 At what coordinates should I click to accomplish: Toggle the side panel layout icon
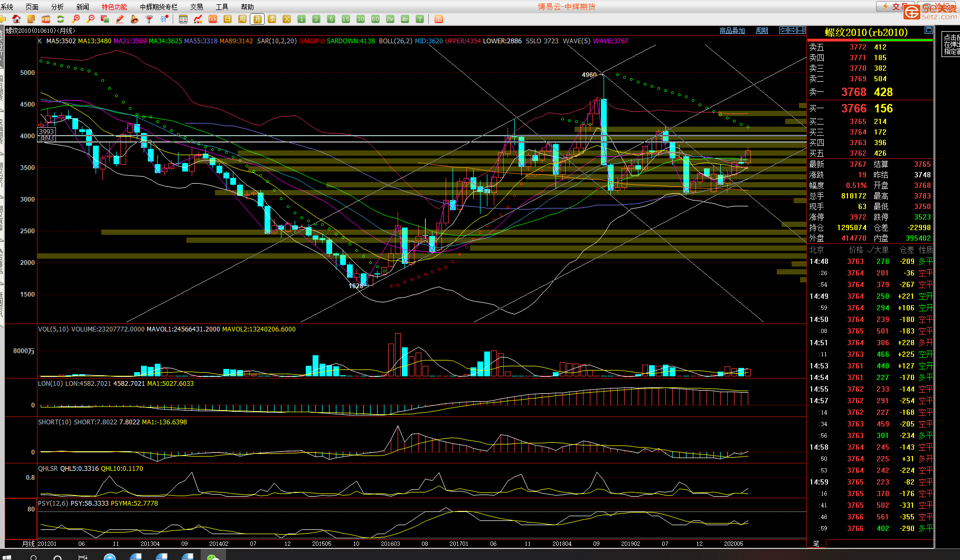(x=801, y=30)
